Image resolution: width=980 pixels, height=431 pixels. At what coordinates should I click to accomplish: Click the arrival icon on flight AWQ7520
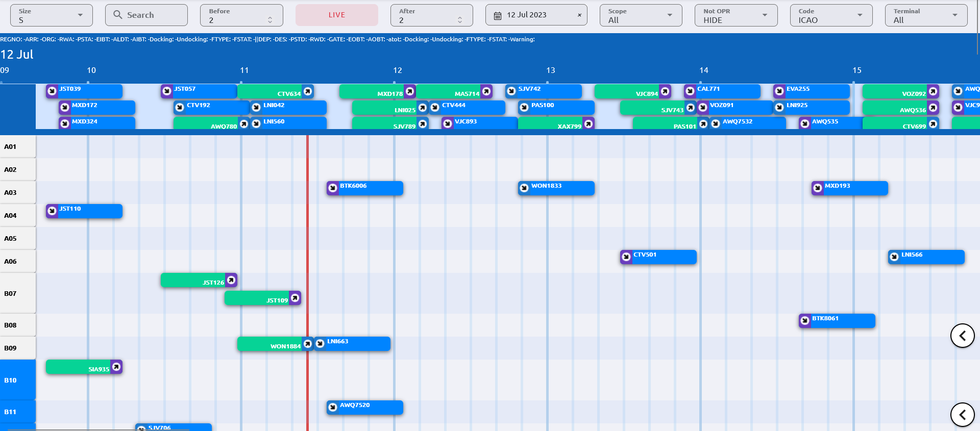click(333, 408)
